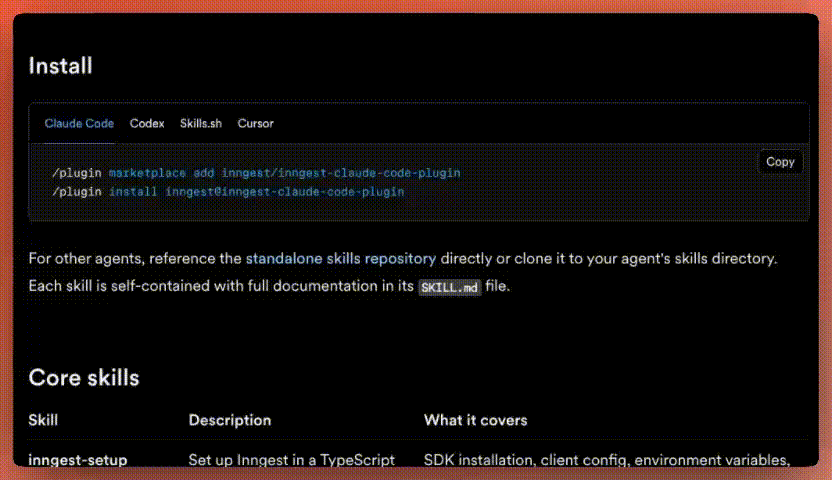Screen dimensions: 832x480
Task: Click the "SDK installation, client config" cell
Action: pos(607,459)
